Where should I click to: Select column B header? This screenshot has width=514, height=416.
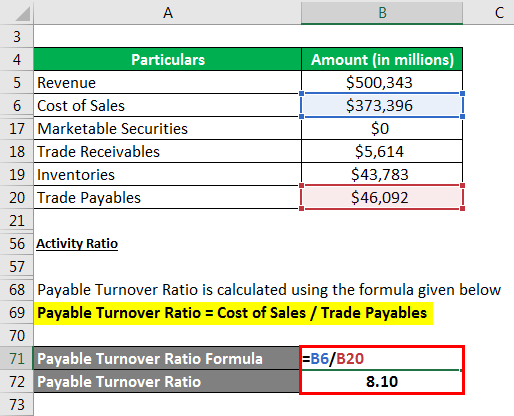click(x=382, y=12)
